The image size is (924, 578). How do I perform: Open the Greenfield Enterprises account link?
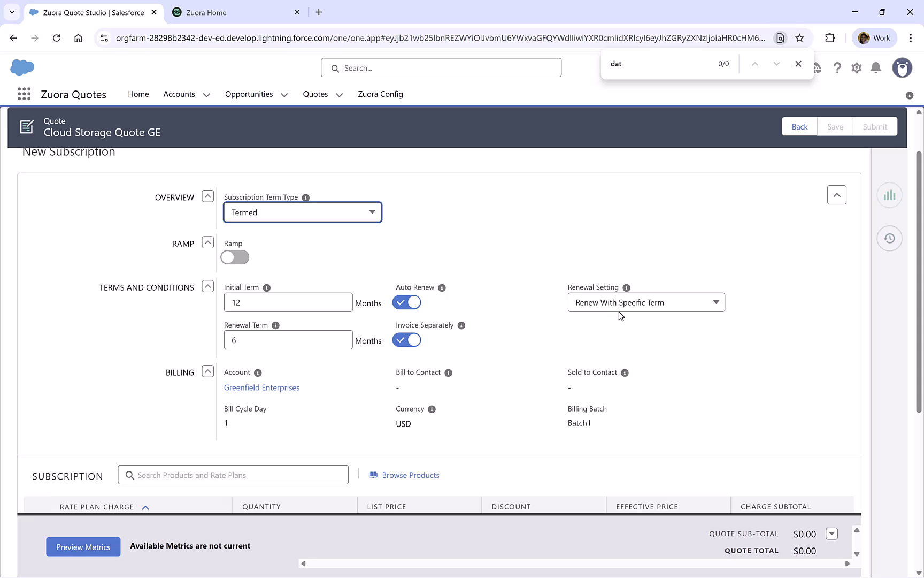click(x=261, y=387)
